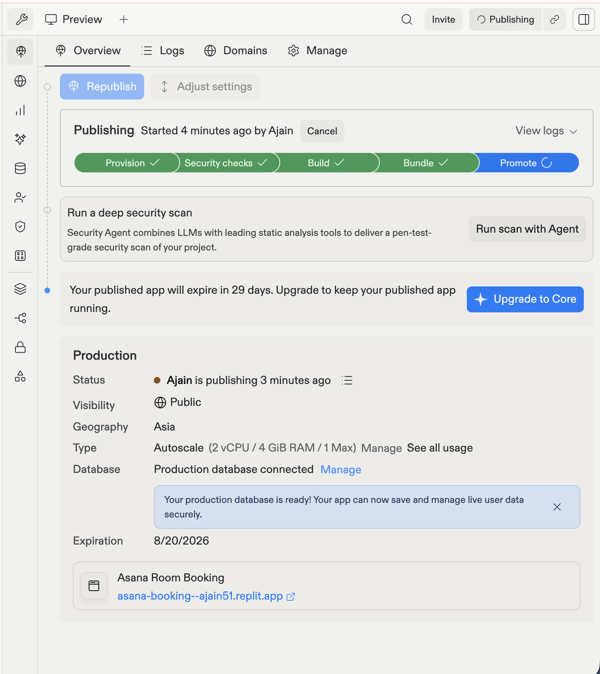Dismiss the production database ready notice
The height and width of the screenshot is (674, 600).
tap(557, 507)
